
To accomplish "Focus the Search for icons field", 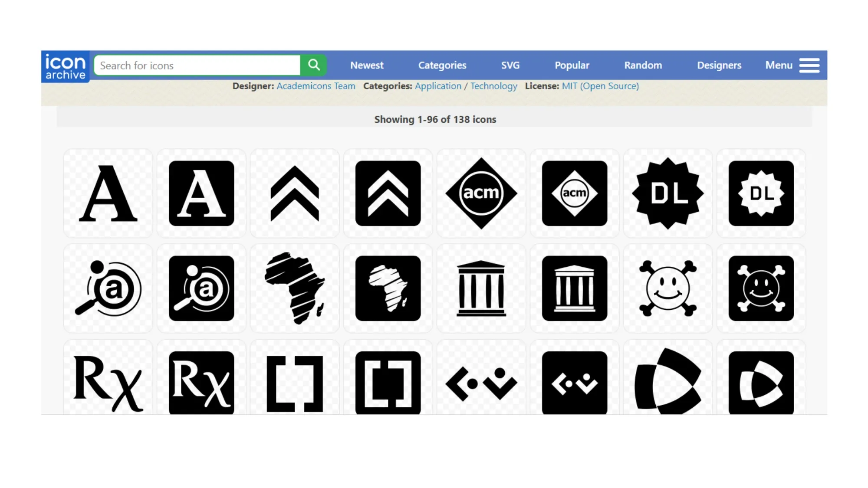I will [x=197, y=65].
